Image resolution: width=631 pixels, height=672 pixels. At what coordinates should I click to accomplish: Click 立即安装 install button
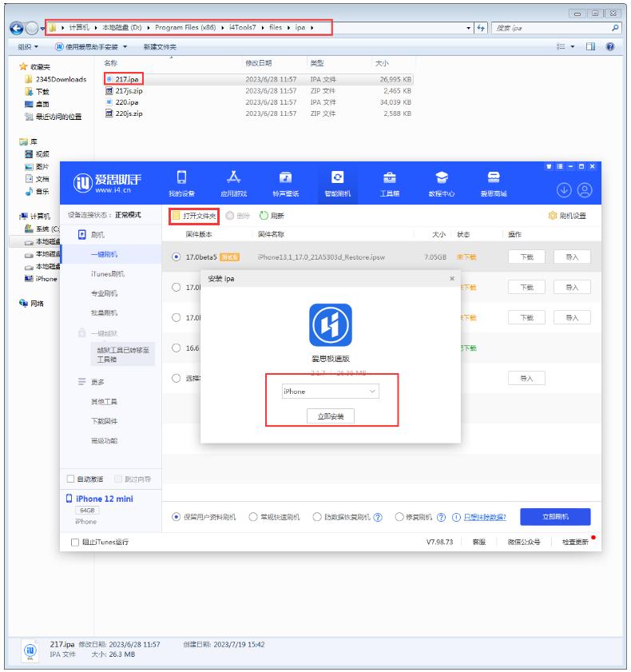click(x=331, y=416)
